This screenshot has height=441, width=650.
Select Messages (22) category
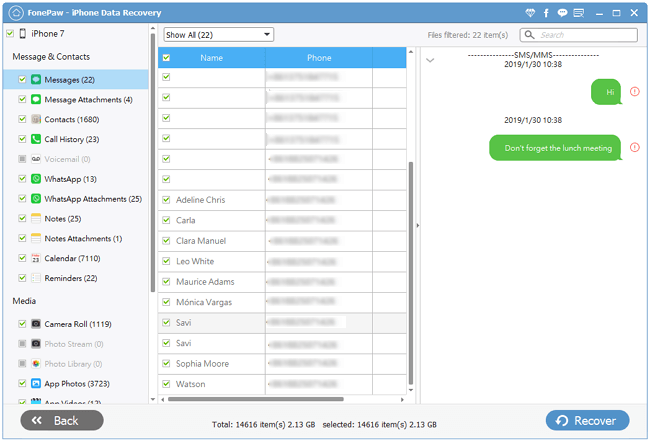pyautogui.click(x=75, y=80)
